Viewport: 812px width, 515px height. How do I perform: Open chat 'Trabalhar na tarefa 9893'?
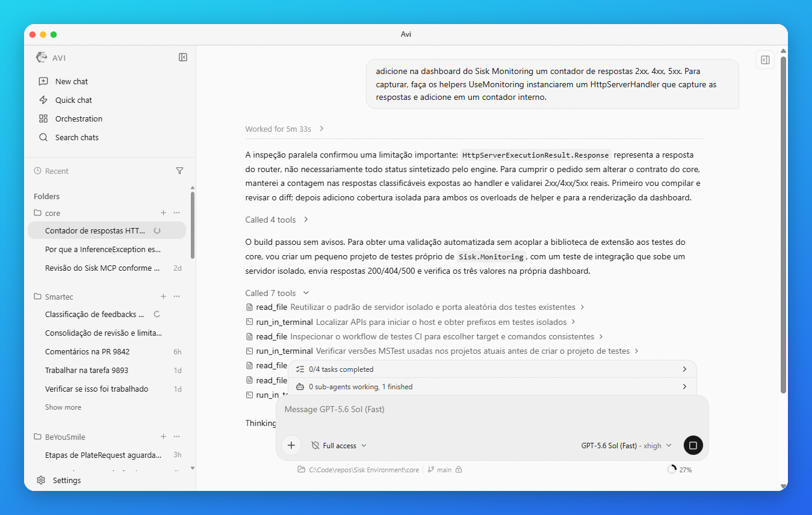[x=107, y=370]
